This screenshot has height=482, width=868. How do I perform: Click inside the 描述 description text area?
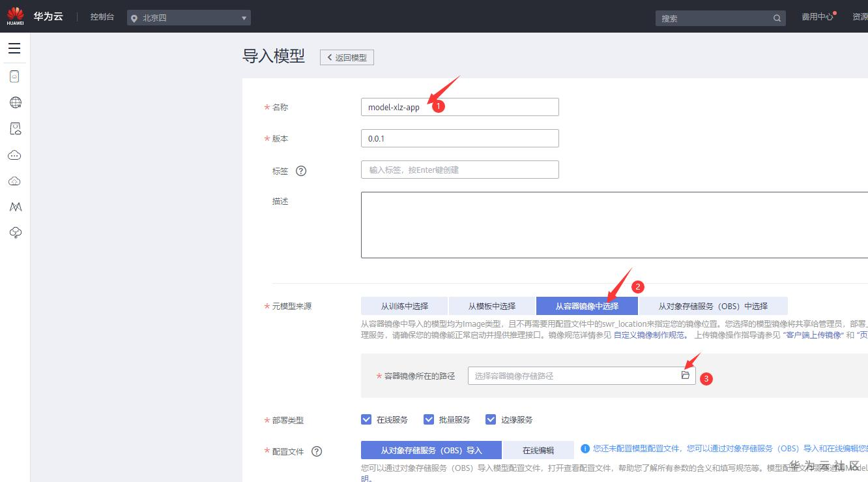coord(615,225)
